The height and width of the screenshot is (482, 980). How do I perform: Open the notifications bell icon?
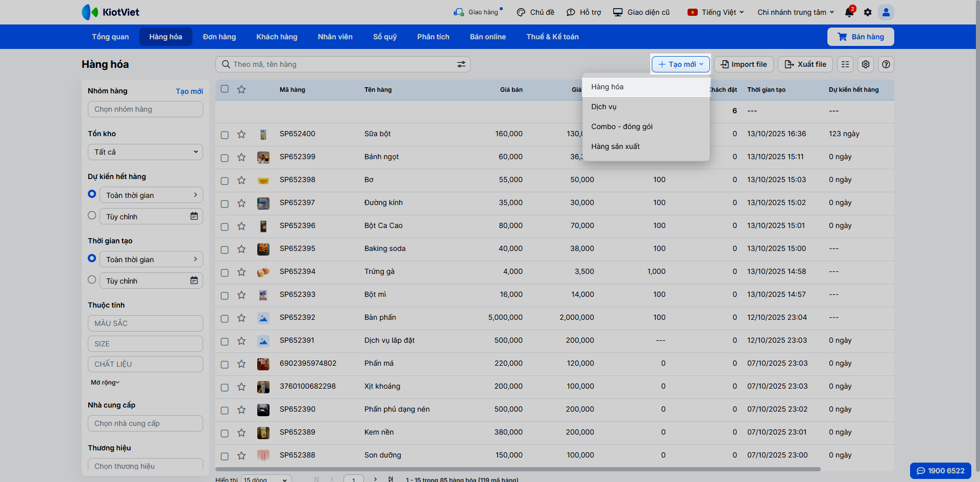849,12
